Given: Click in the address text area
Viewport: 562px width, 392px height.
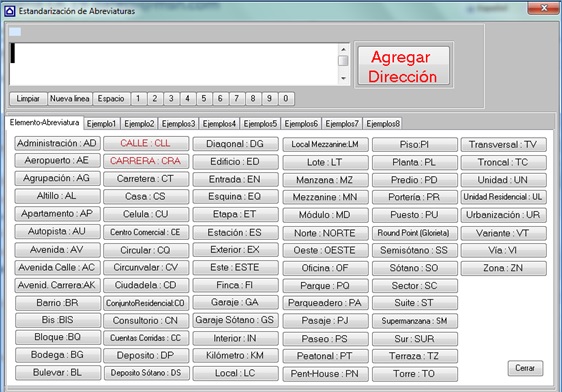Looking at the screenshot, I should 174,64.
